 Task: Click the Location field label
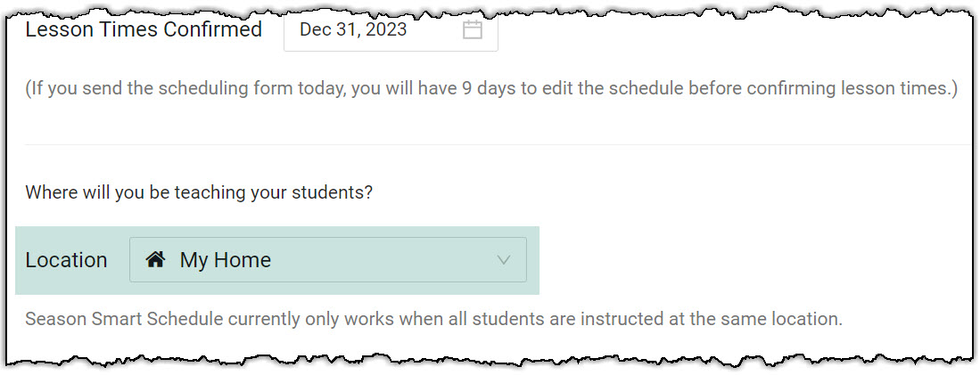(66, 260)
